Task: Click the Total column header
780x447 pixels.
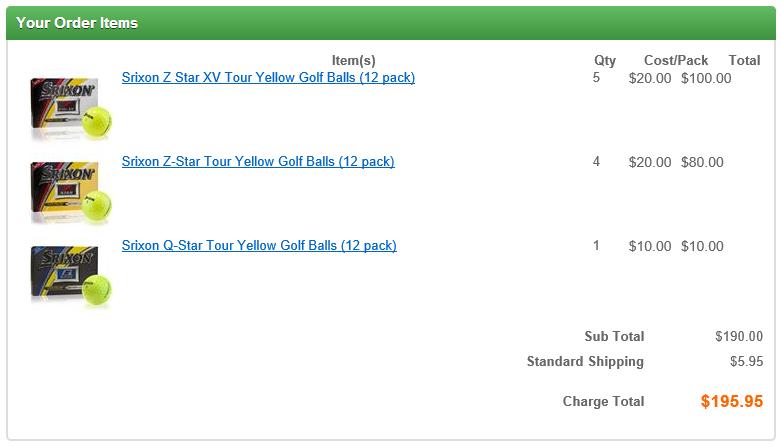Action: (744, 60)
